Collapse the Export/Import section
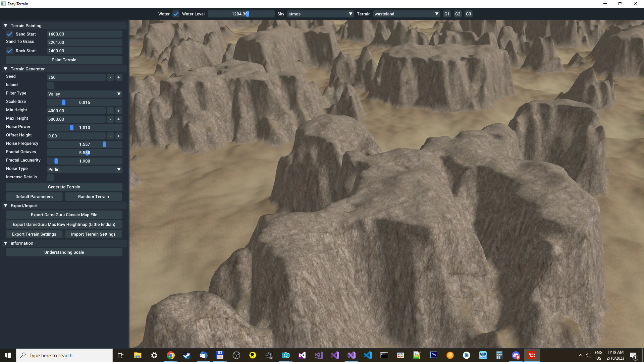 [x=5, y=205]
